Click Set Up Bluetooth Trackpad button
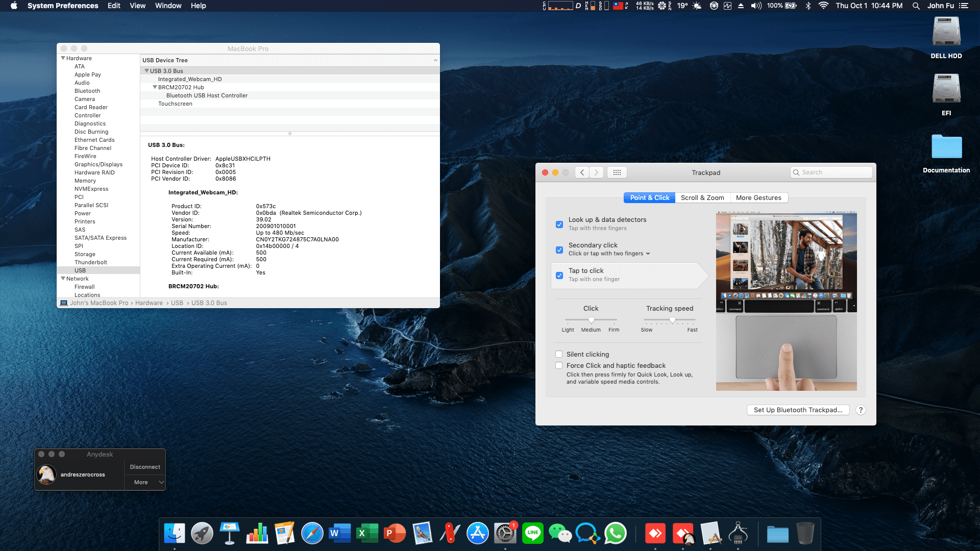980x551 pixels. 797,410
